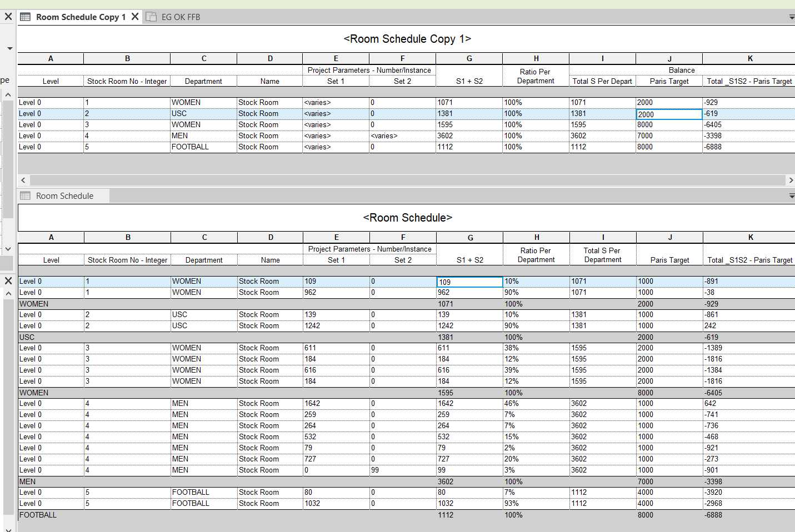This screenshot has width=795, height=532.
Task: Click the left arrow of the horizontal scrollbar
Action: coord(23,180)
